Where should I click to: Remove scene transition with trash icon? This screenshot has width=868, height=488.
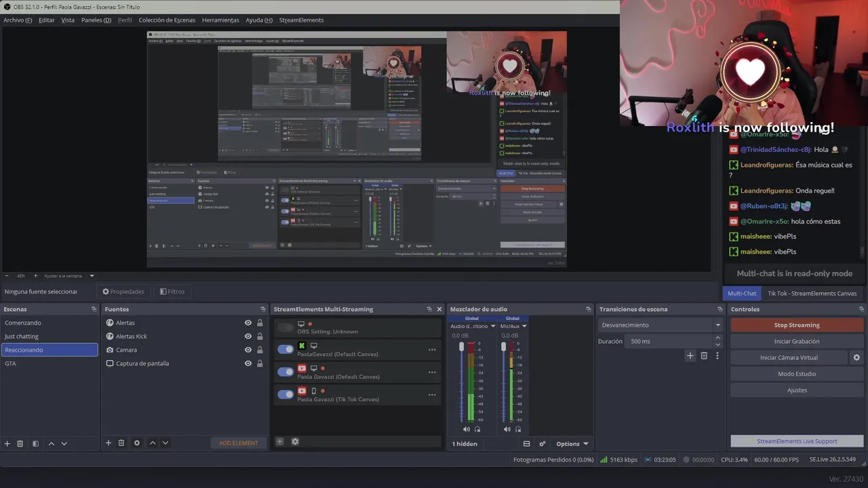[704, 355]
